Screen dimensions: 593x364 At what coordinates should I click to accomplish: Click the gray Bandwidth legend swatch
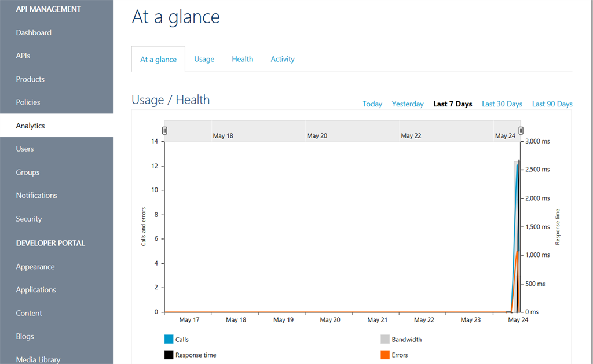pyautogui.click(x=385, y=340)
